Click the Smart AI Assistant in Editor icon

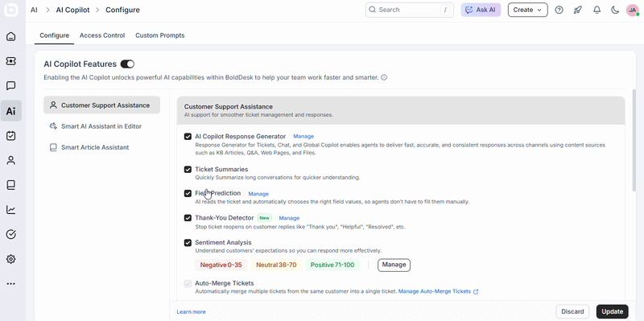tap(53, 126)
